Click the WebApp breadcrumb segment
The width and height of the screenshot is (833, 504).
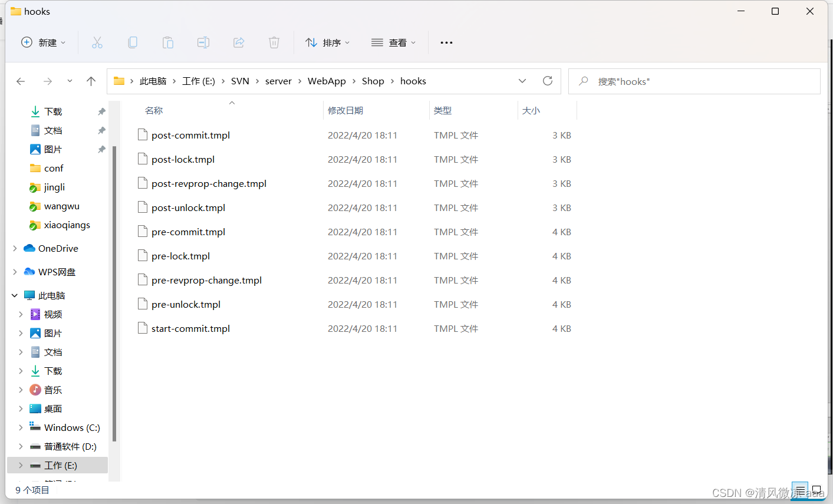(x=327, y=81)
